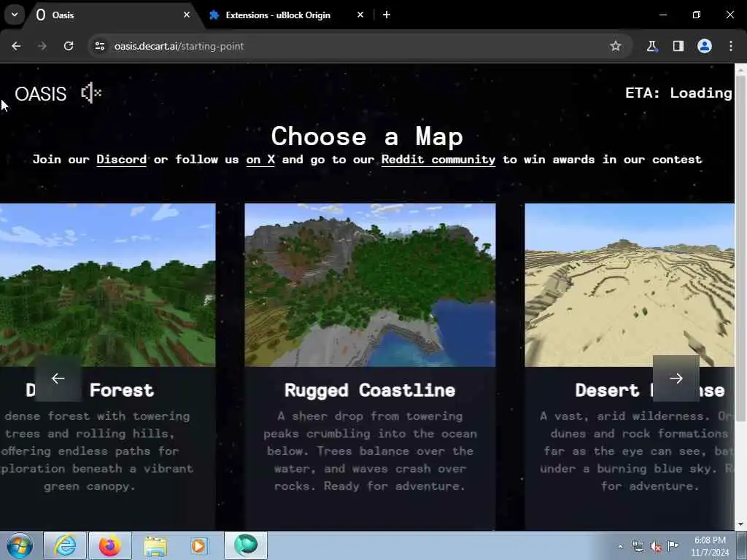
Task: Click the OASIS logo
Action: pyautogui.click(x=41, y=94)
